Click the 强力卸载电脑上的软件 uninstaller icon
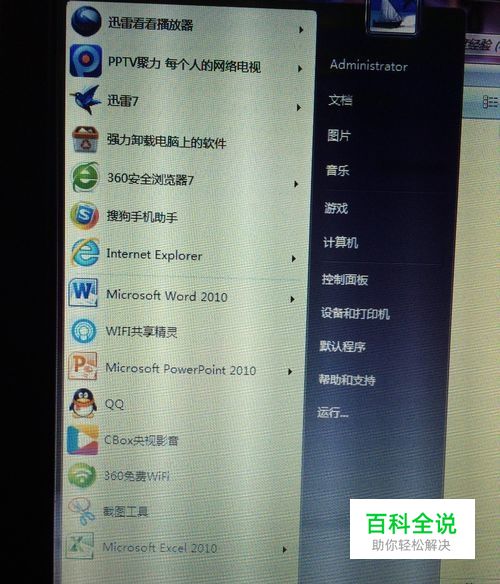The image size is (500, 584). [x=85, y=139]
